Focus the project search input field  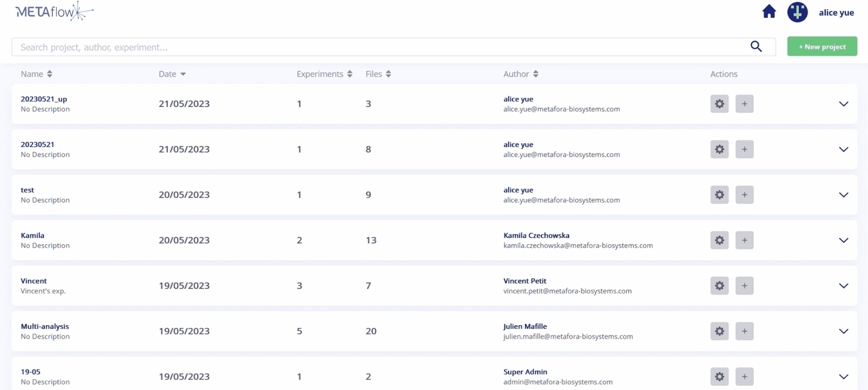pyautogui.click(x=378, y=47)
